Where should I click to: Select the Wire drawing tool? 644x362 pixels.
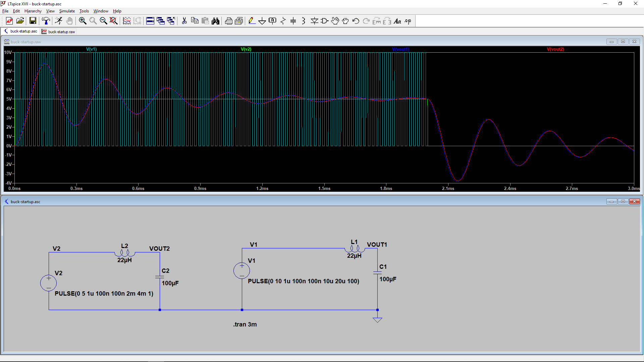[252, 21]
